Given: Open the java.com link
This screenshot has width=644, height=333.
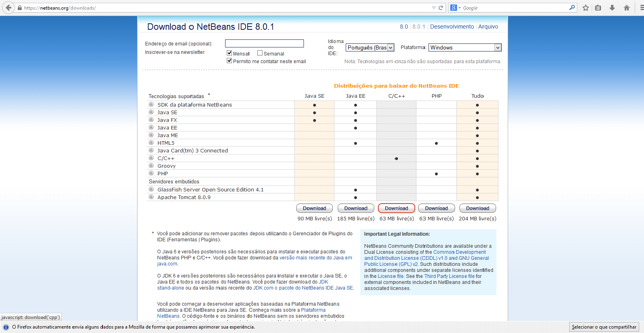Looking at the screenshot, I should (x=167, y=264).
